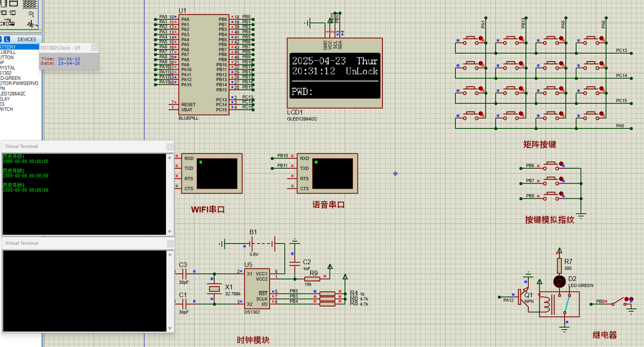Click the Q1 NPN transistor symbol
644x347 pixels.
pyautogui.click(x=524, y=297)
